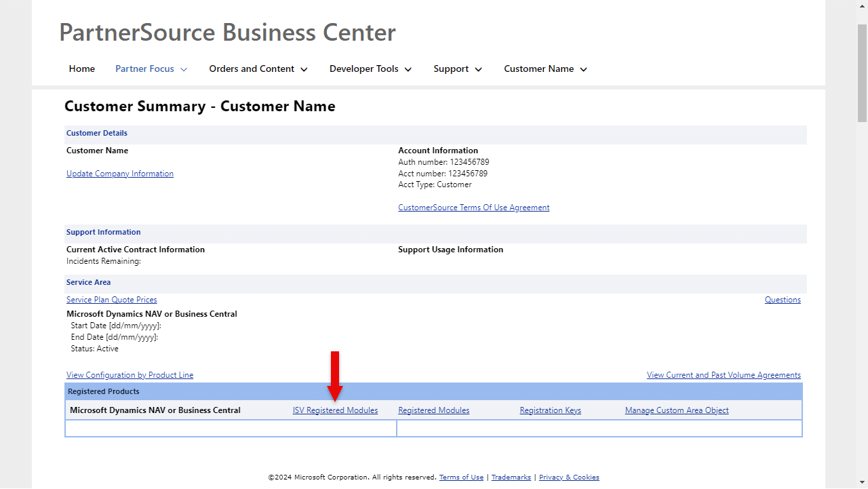Viewport: 868px width, 489px height.
Task: Open View Configuration by Product Line
Action: click(x=130, y=375)
